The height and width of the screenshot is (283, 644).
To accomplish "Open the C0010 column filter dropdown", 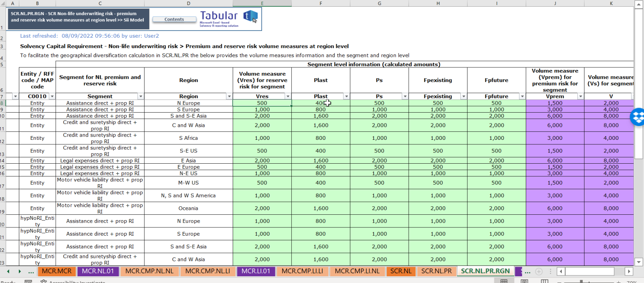I will coord(52,96).
